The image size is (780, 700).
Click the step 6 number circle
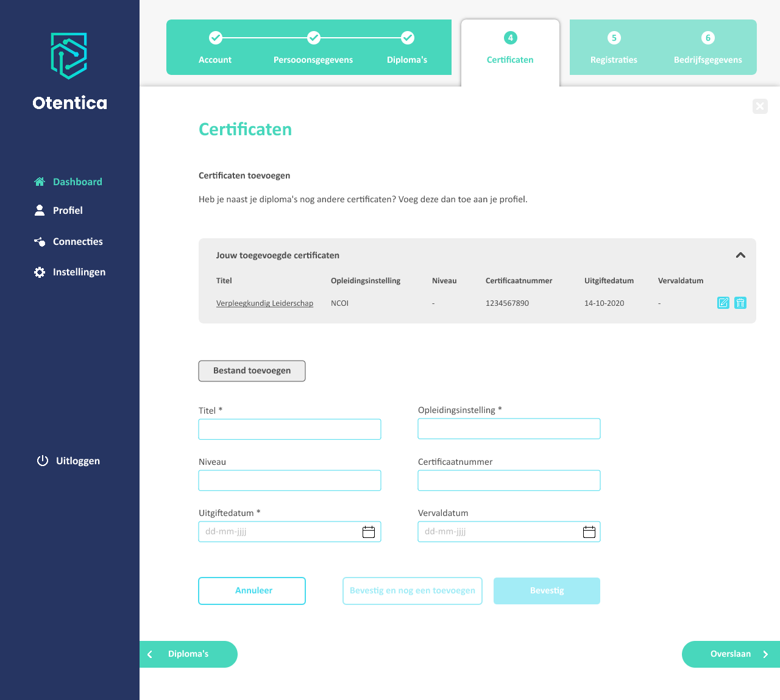(x=708, y=38)
